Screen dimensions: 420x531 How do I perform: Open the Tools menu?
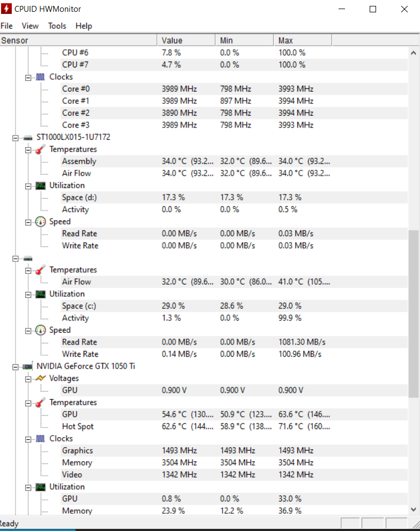57,26
